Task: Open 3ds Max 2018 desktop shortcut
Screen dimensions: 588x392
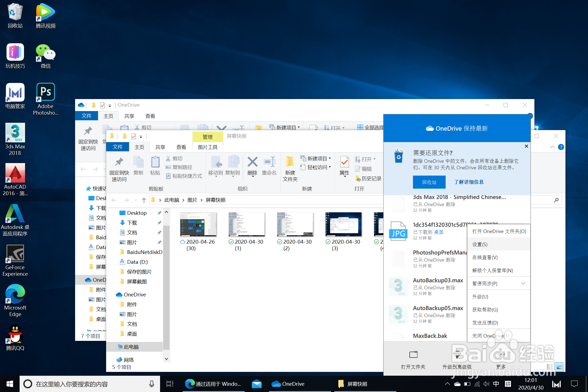Action: [15, 139]
